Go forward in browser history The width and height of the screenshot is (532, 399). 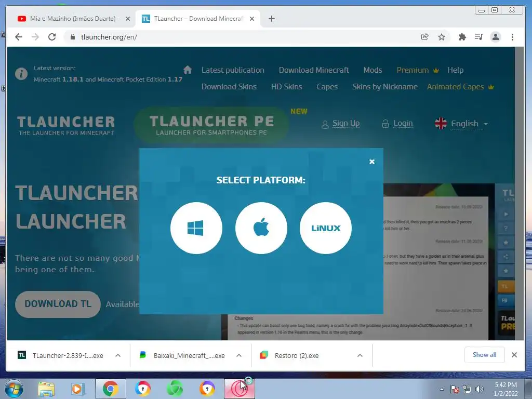(x=35, y=37)
